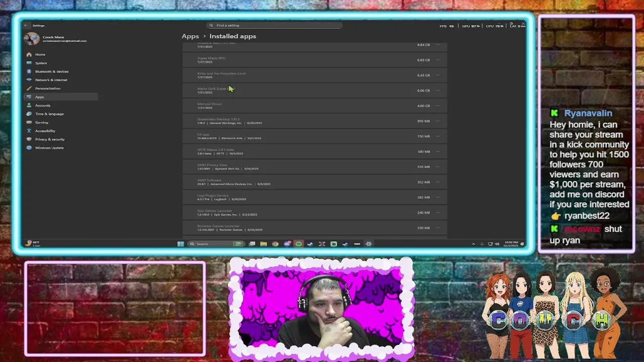The height and width of the screenshot is (362, 644).
Task: Open more options for Kirby and the Forgotten Land
Action: click(x=438, y=75)
